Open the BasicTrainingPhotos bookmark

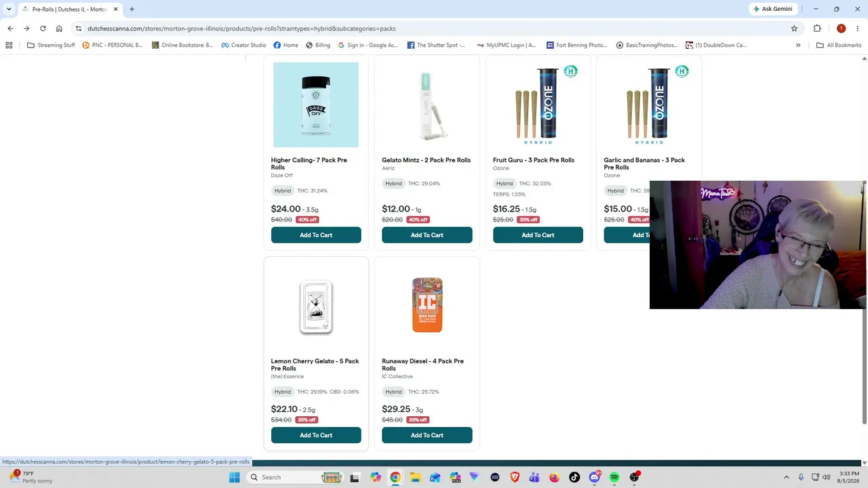(646, 45)
